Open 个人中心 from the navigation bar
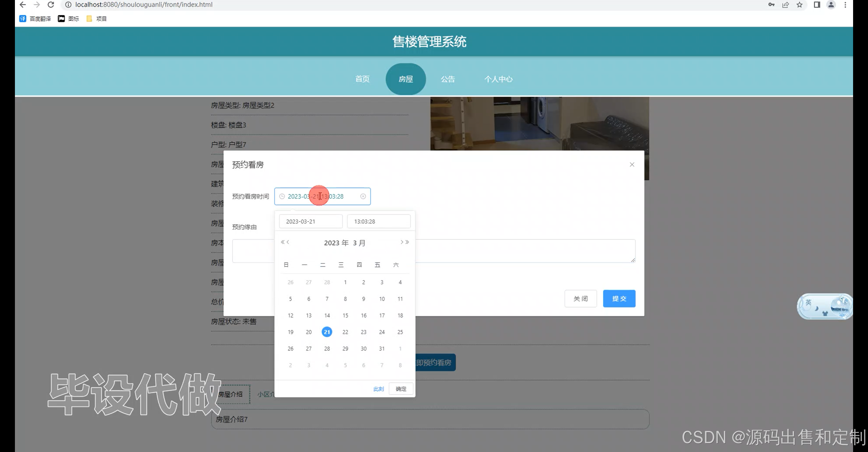 (498, 79)
